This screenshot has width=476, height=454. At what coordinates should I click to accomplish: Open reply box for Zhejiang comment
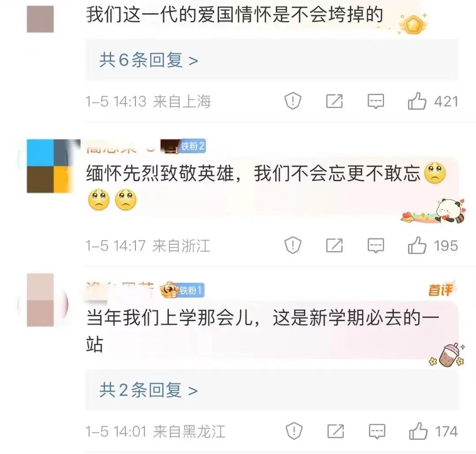tap(376, 246)
